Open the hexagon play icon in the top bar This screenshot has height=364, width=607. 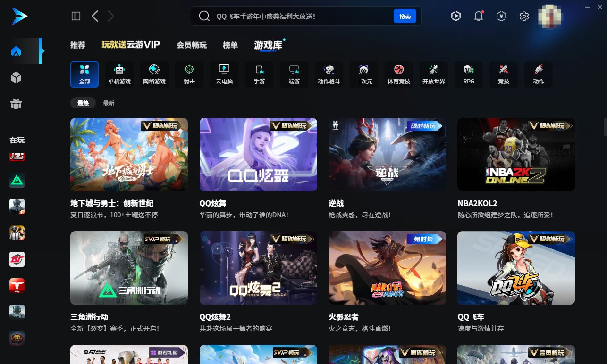(455, 16)
